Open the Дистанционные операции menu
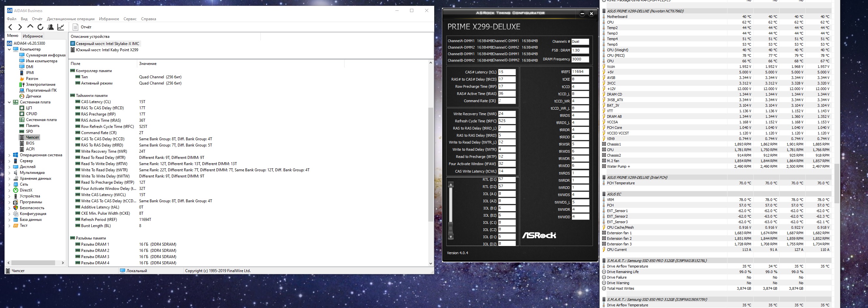 pos(71,19)
